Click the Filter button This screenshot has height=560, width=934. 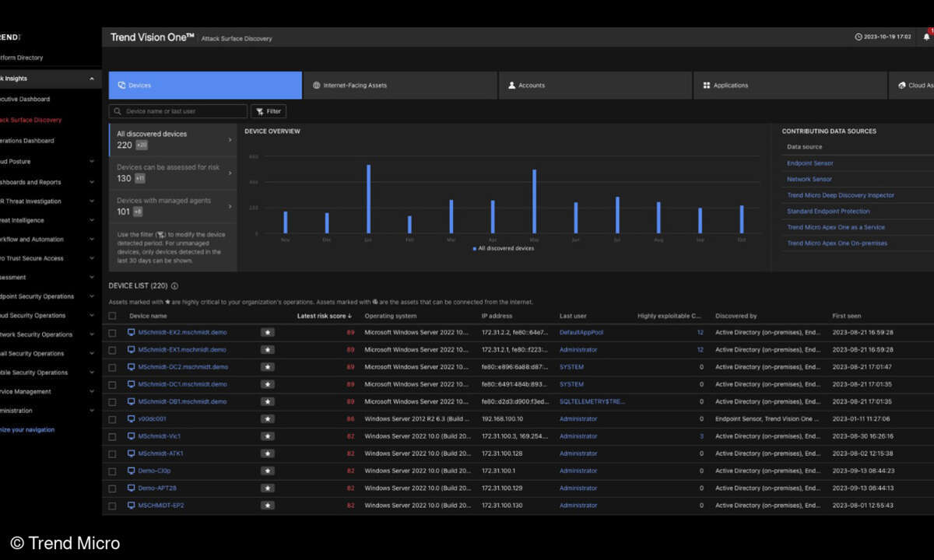pyautogui.click(x=269, y=111)
